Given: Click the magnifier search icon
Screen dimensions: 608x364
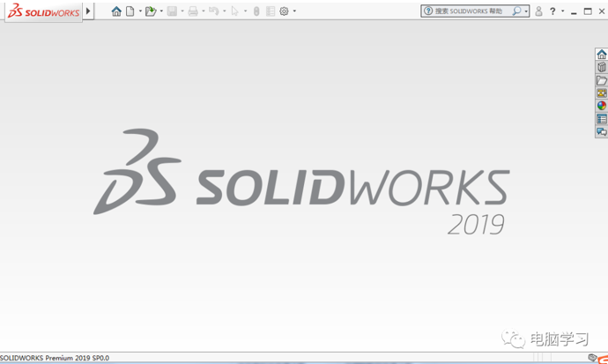Looking at the screenshot, I should click(x=516, y=11).
